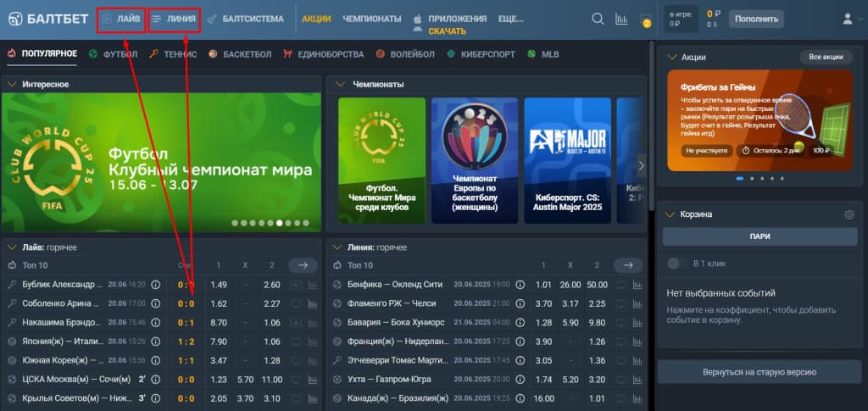
Task: Open the notifications shield with badge 2
Action: point(645,20)
